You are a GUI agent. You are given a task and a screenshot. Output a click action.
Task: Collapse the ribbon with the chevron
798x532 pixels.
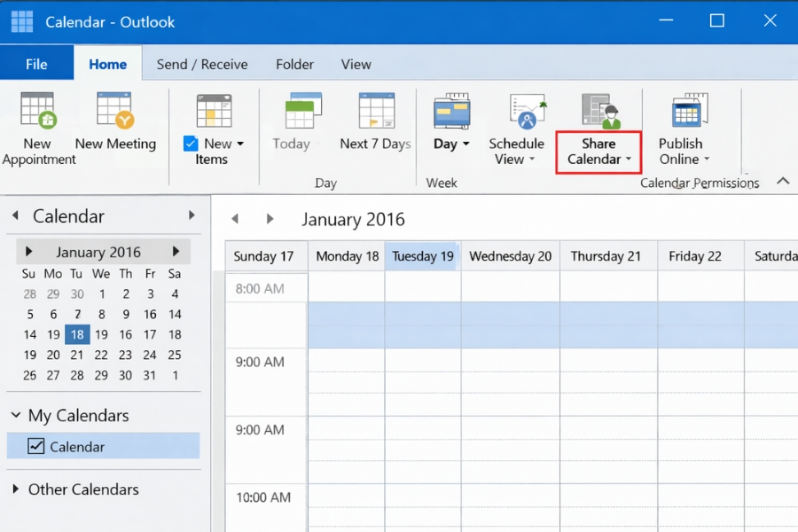tap(782, 180)
